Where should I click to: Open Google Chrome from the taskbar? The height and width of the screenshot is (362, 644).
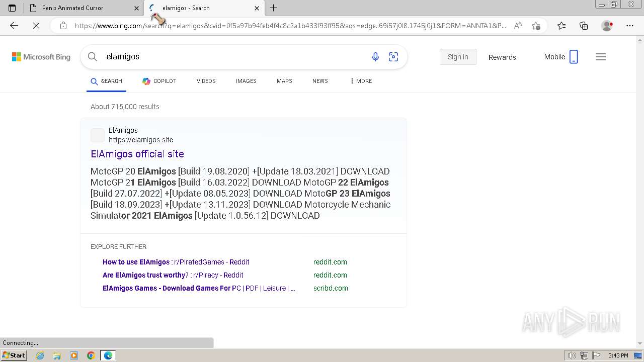pyautogui.click(x=91, y=355)
